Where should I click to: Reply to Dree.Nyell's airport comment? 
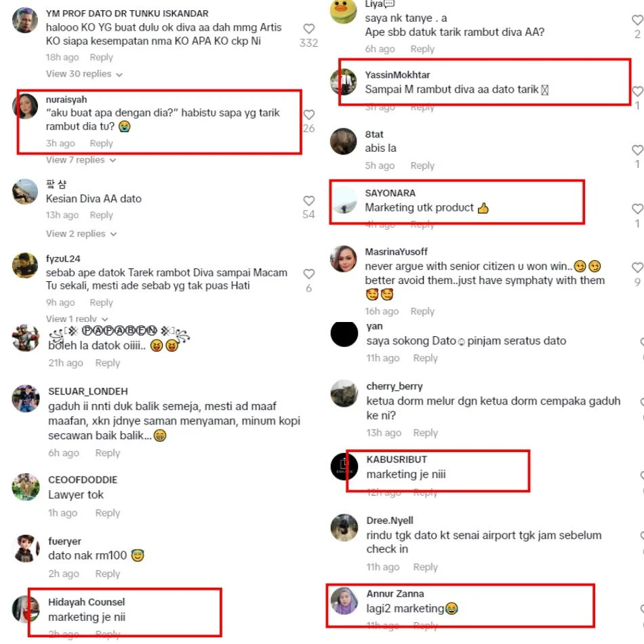coord(426,567)
